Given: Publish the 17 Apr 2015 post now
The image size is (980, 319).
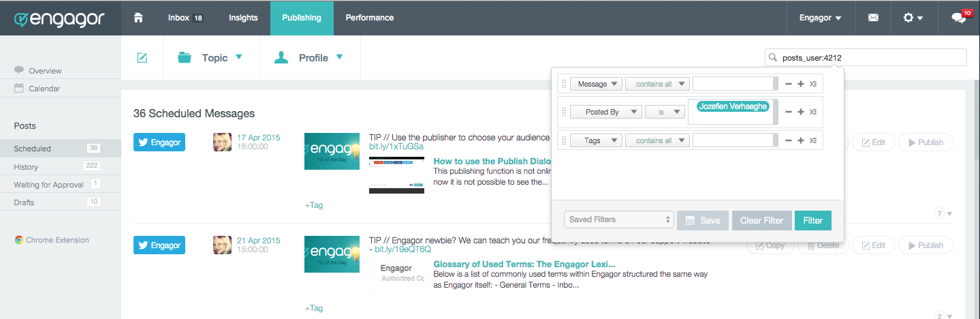Looking at the screenshot, I should point(926,142).
